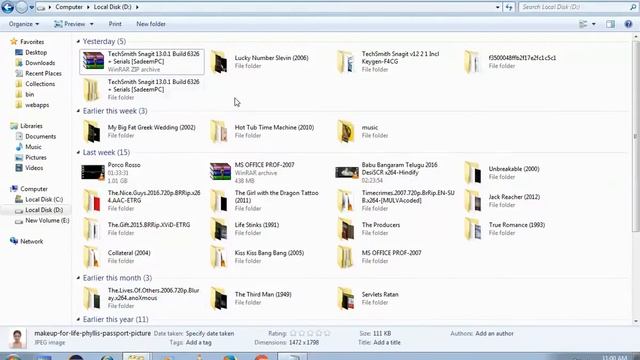The image size is (640, 360).
Task: Click the New folder button
Action: point(151,24)
